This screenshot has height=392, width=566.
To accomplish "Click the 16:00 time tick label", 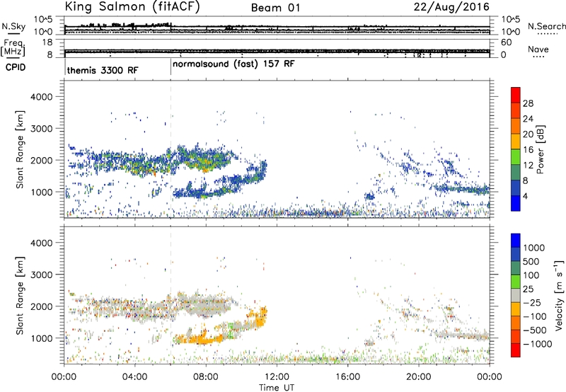I will point(347,377).
